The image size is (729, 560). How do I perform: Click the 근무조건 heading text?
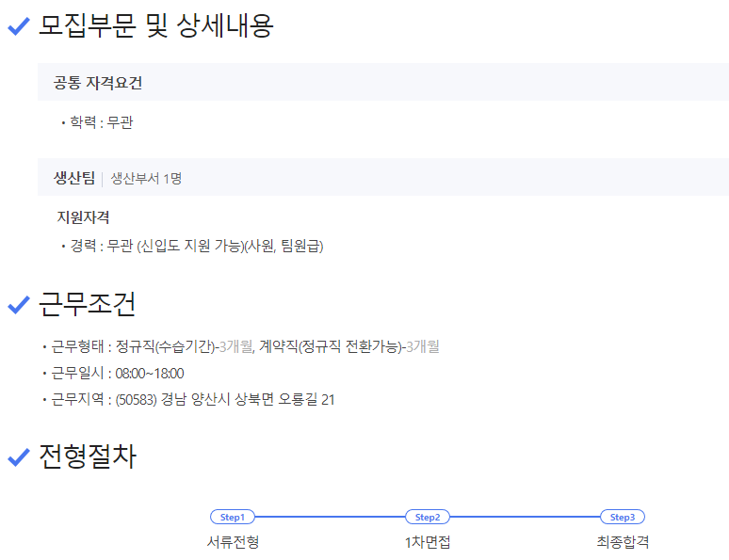pos(88,304)
